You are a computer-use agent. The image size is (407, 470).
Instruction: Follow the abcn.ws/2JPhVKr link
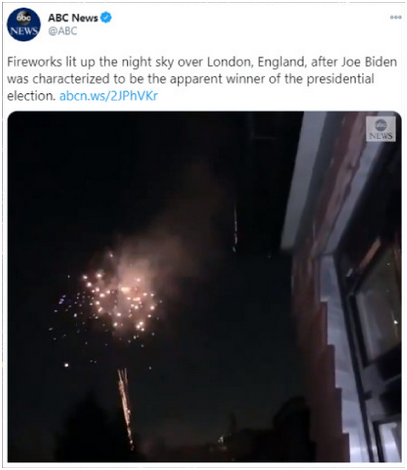click(108, 96)
